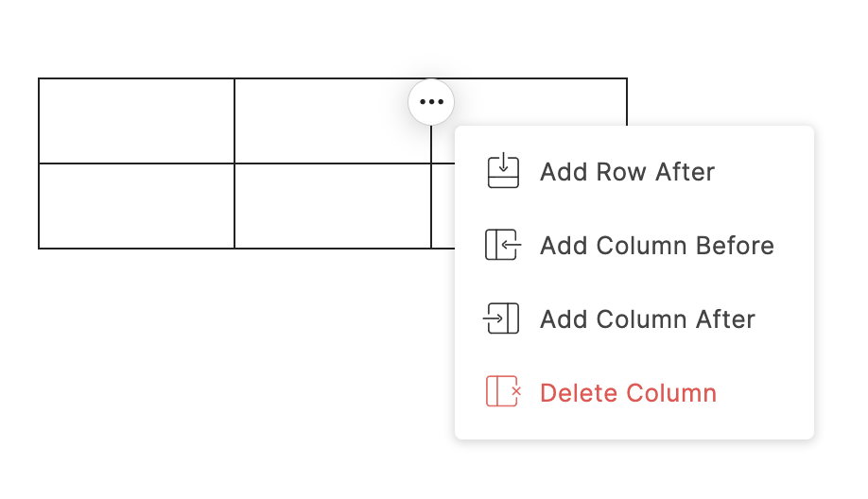Choose the "Add Row After" text label
The width and height of the screenshot is (868, 499).
pyautogui.click(x=627, y=172)
